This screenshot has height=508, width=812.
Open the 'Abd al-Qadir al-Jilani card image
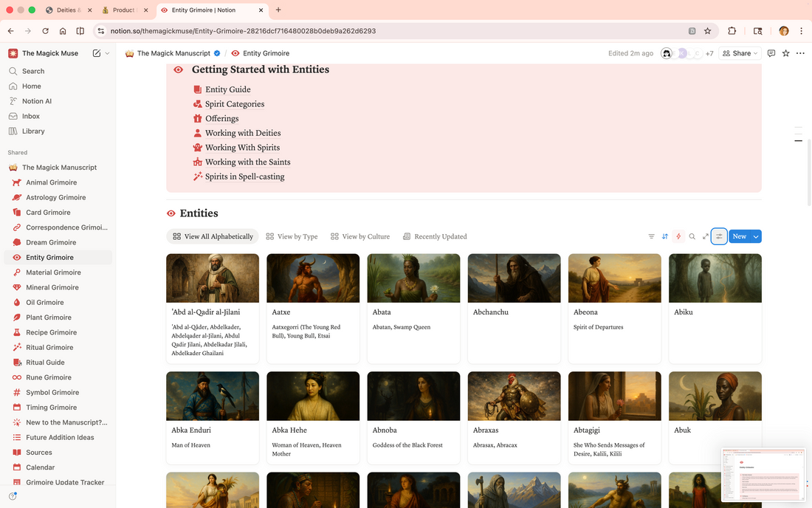(x=213, y=278)
